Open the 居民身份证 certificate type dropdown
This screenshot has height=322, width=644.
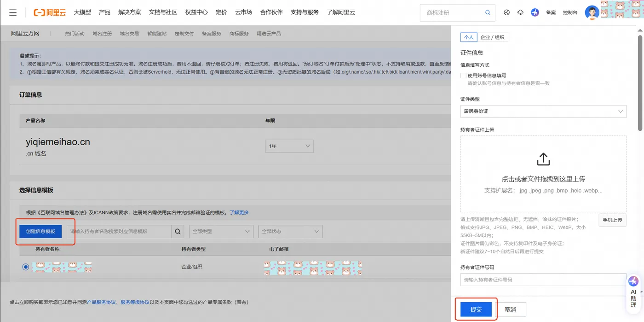click(543, 111)
